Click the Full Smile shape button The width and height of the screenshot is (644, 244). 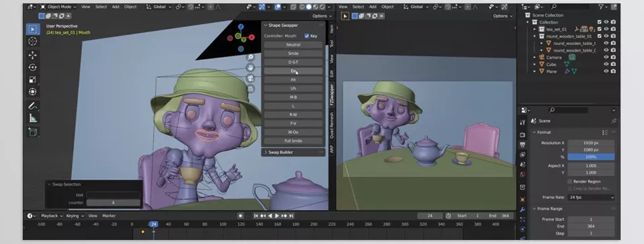(293, 141)
